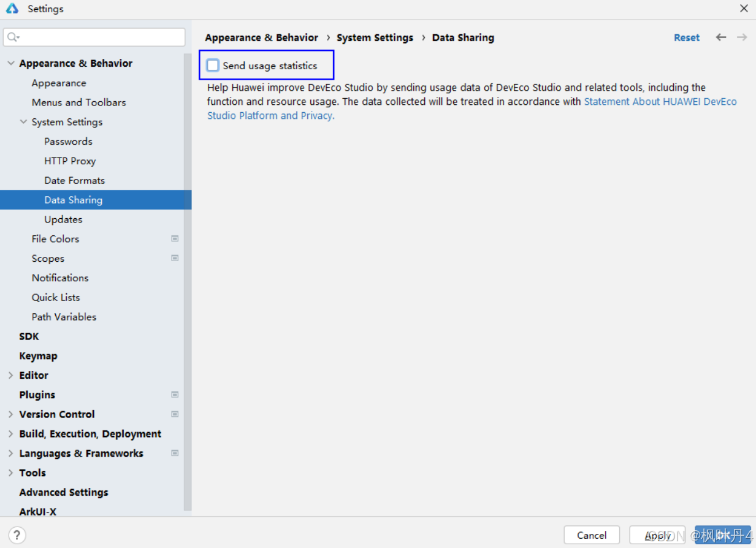This screenshot has height=548, width=756.
Task: Select Keymap in the settings tree
Action: (x=38, y=356)
